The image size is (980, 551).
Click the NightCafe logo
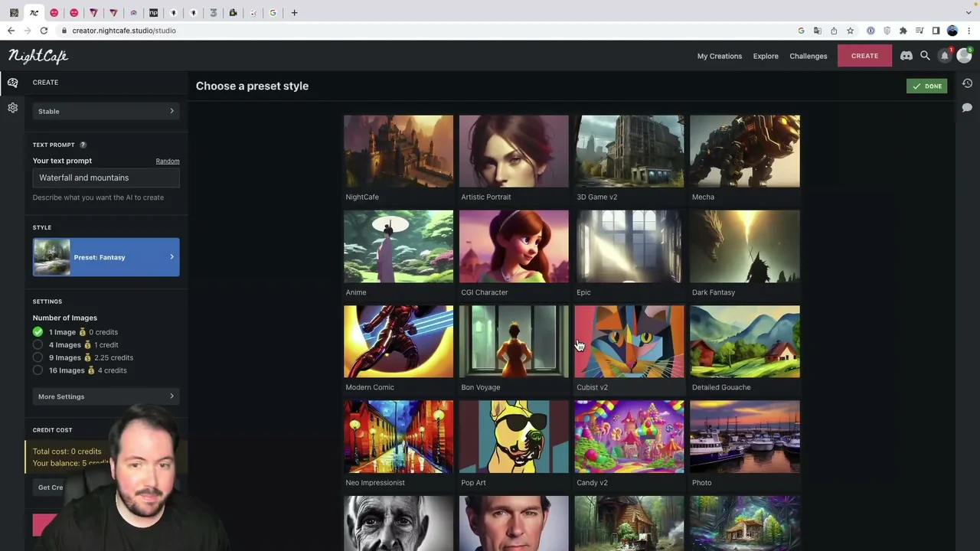pyautogui.click(x=38, y=56)
